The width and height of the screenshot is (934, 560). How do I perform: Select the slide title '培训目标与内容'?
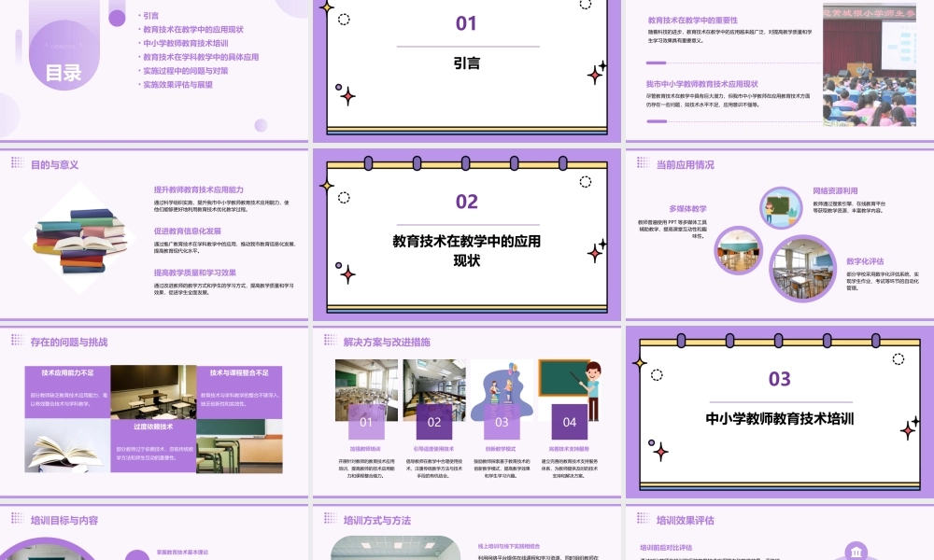point(64,520)
